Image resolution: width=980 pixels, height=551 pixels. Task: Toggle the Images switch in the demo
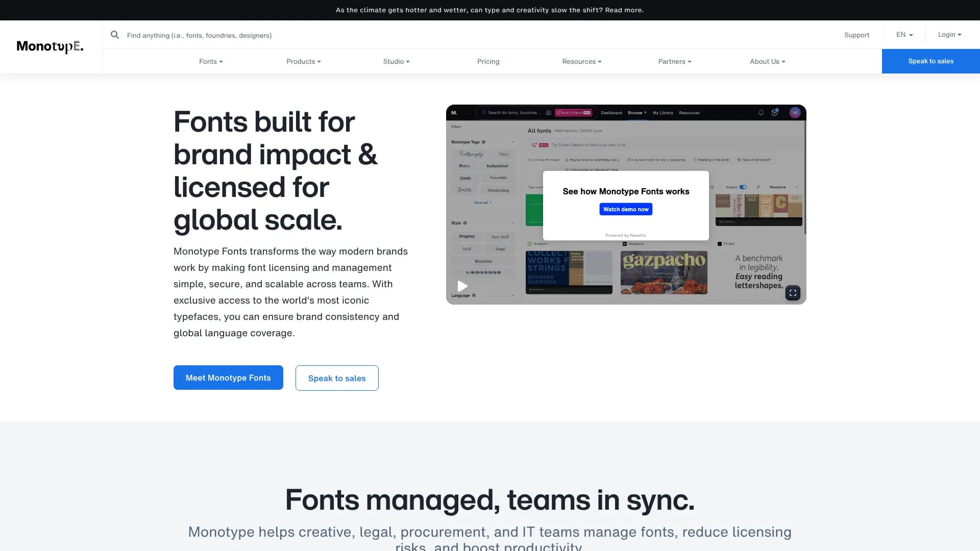click(743, 187)
